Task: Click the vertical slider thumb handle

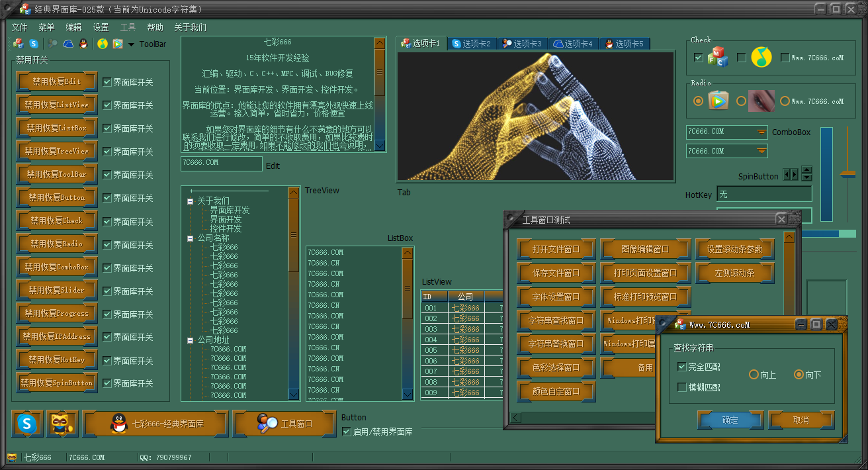Action: click(847, 175)
